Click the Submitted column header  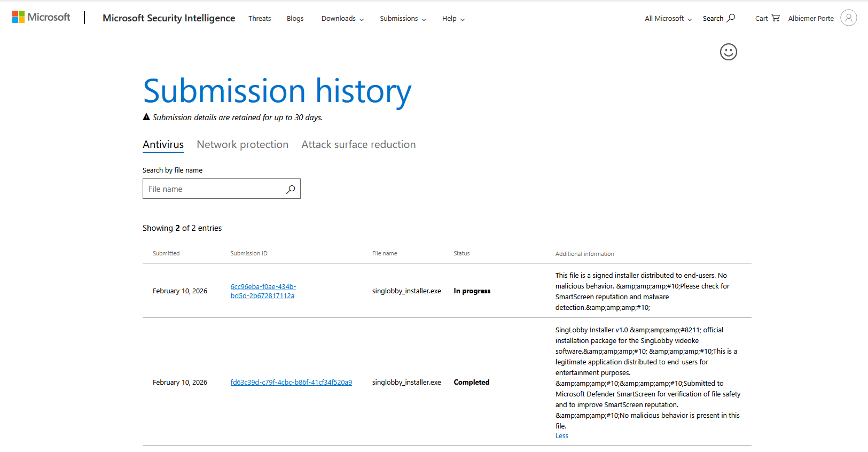(166, 254)
